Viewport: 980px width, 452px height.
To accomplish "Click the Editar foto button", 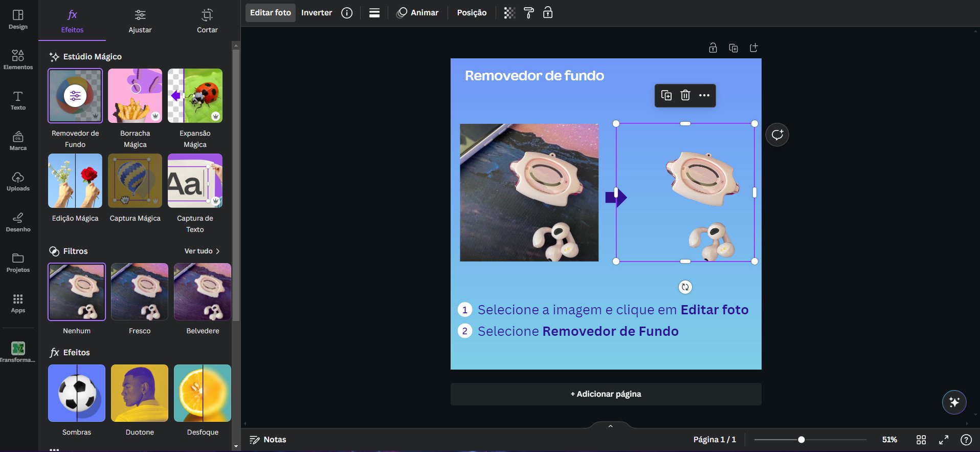I will (270, 13).
